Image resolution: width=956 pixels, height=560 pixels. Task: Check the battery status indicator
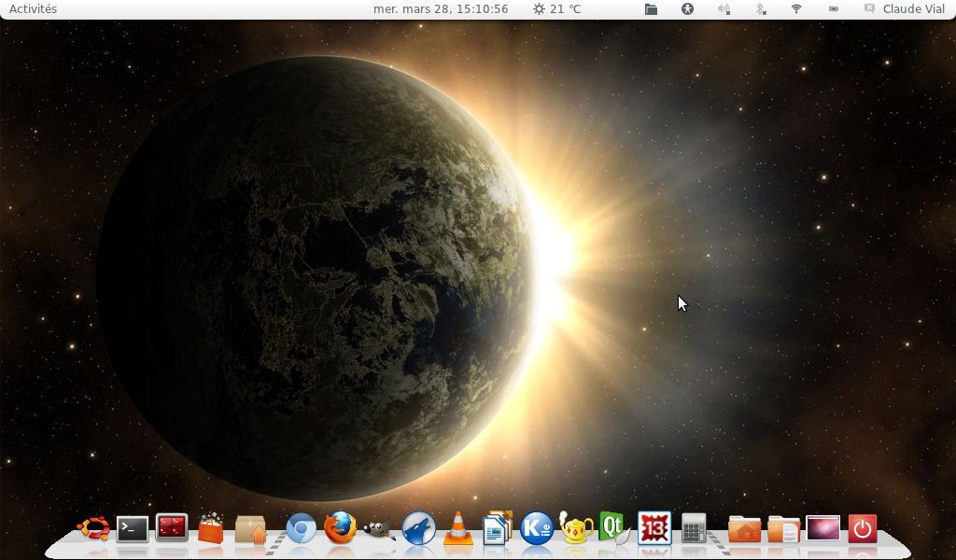833,9
